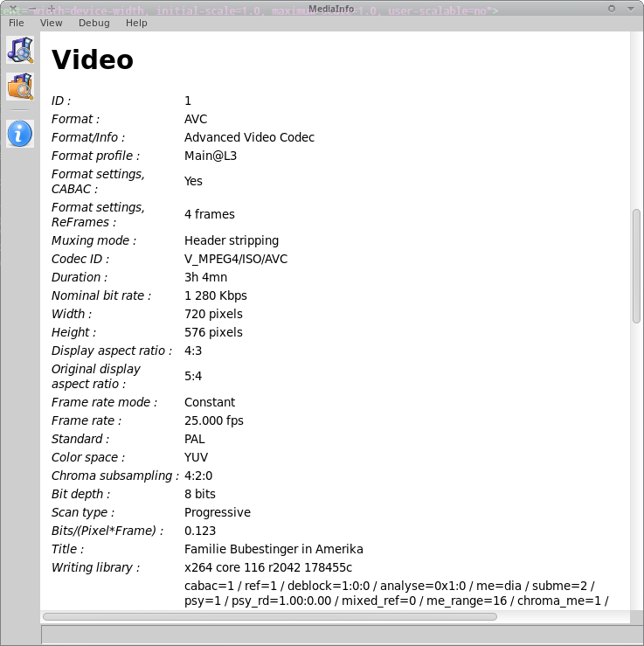This screenshot has height=646, width=644.
Task: Click the open folder icon in sidebar
Action: [19, 87]
